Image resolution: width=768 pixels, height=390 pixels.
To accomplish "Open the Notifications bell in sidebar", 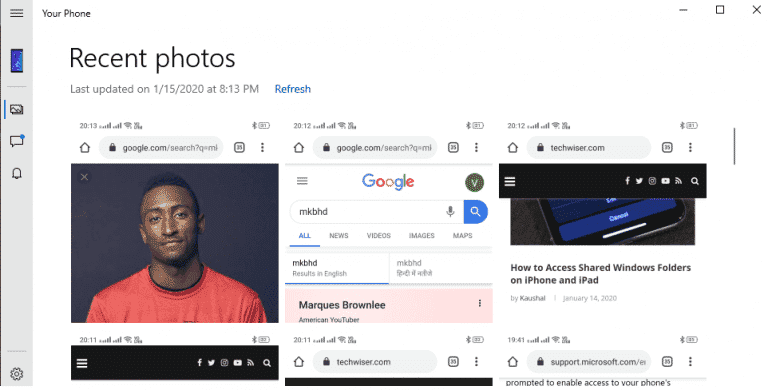I will click(17, 173).
